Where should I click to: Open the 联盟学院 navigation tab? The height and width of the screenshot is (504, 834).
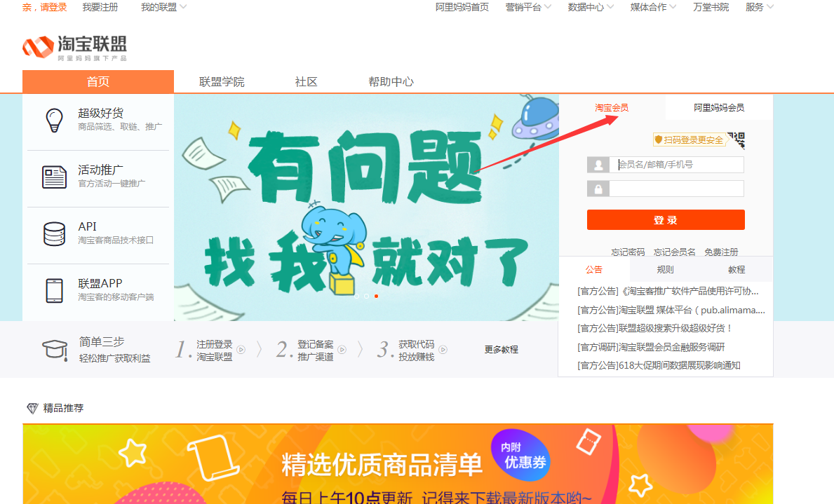tap(222, 82)
